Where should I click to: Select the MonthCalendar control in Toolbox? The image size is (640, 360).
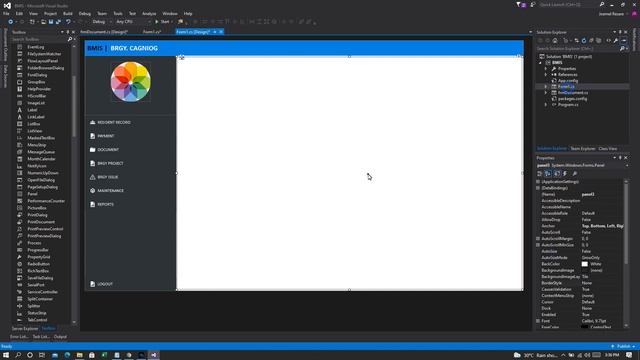click(41, 159)
